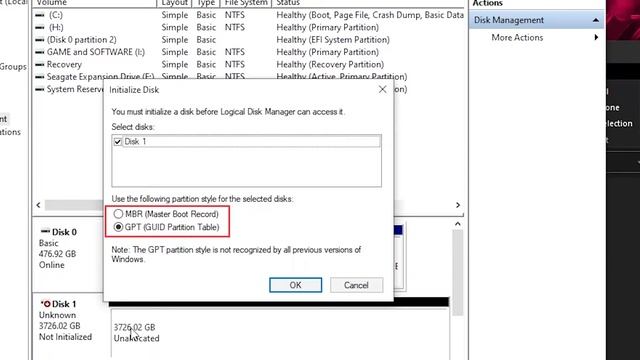640x360 pixels.
Task: Select GPT (GUID Partition Table) radio button
Action: (x=118, y=227)
